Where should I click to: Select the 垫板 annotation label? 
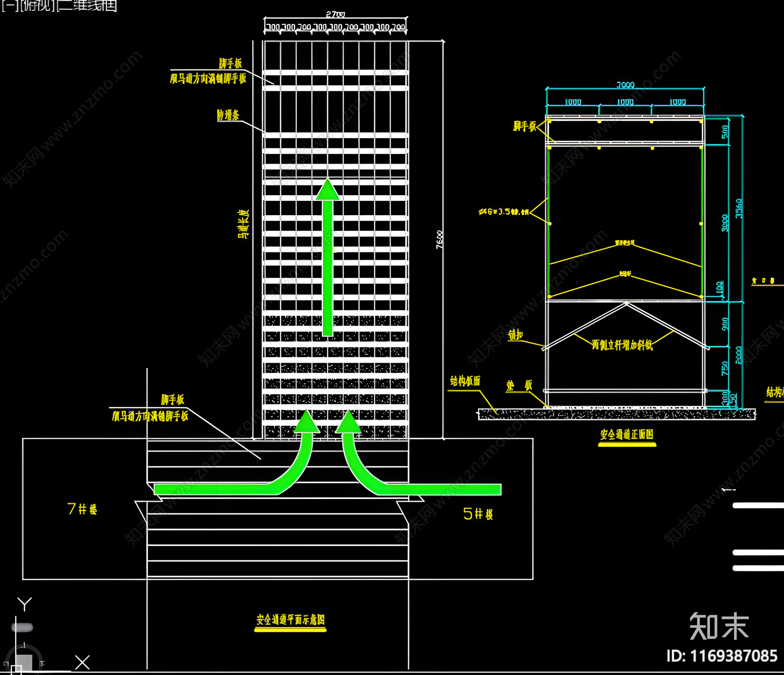pos(519,386)
